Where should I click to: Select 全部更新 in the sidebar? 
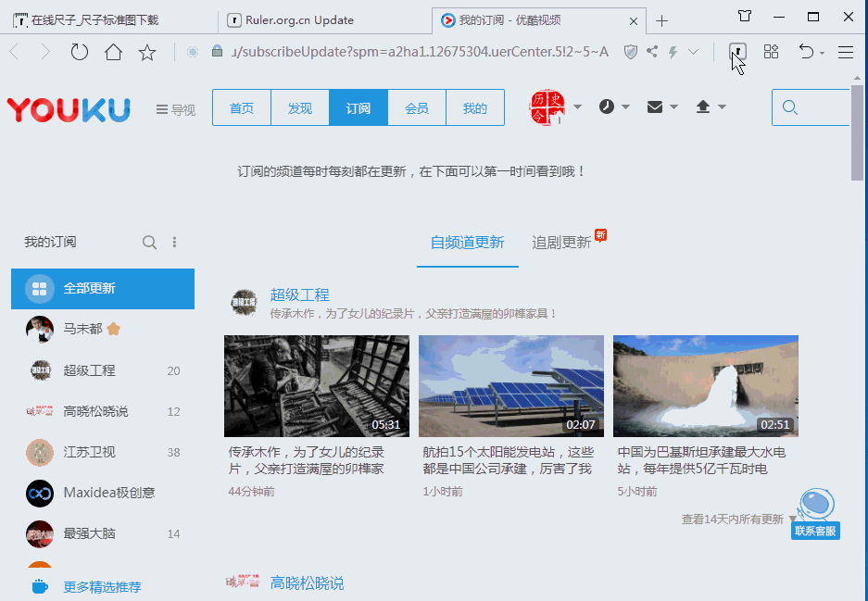pyautogui.click(x=103, y=288)
